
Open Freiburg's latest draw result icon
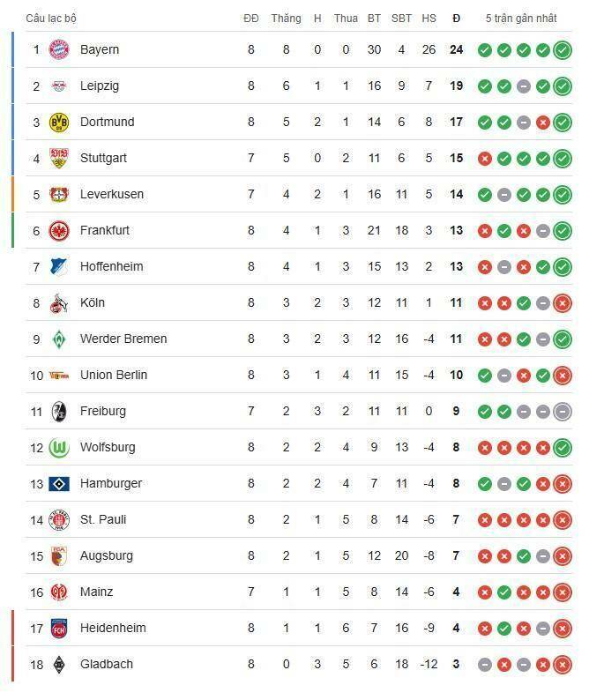tap(563, 411)
